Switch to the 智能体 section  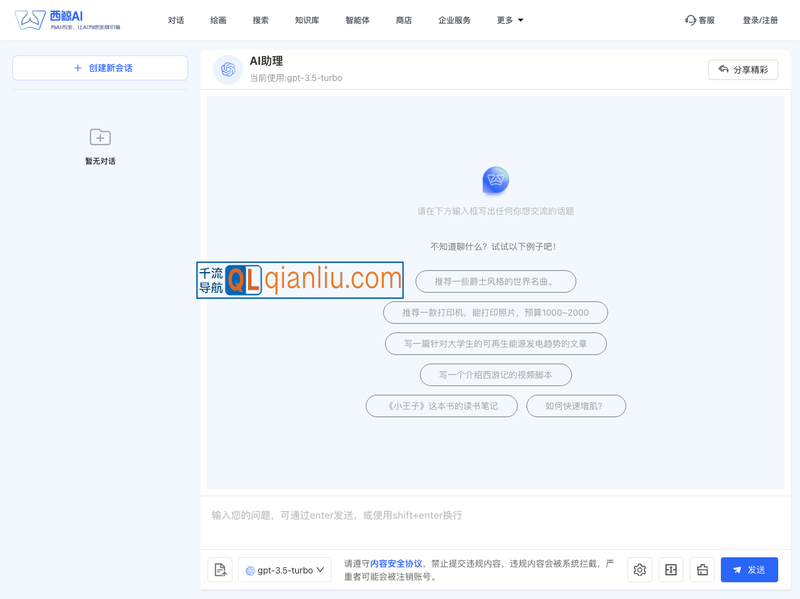coord(357,20)
